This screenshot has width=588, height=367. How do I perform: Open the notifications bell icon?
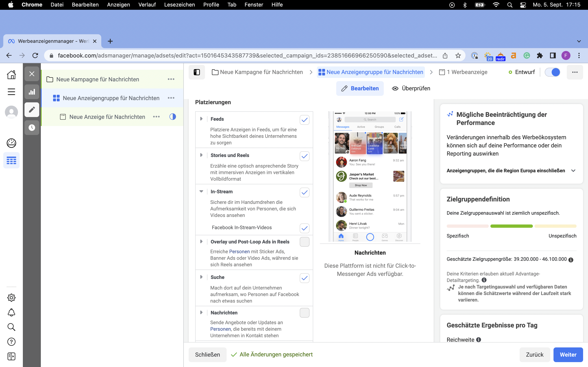(x=11, y=312)
